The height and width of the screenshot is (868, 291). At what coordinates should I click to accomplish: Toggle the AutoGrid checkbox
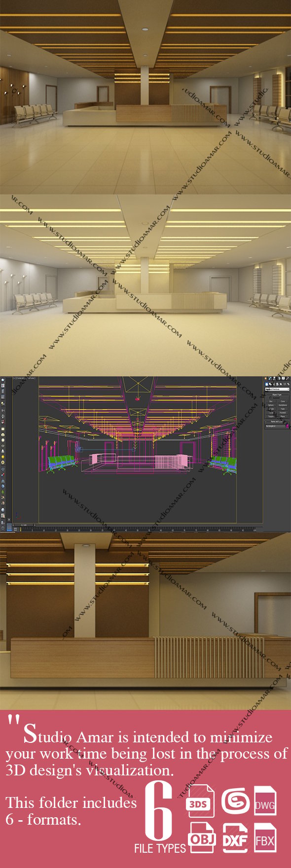(270, 398)
